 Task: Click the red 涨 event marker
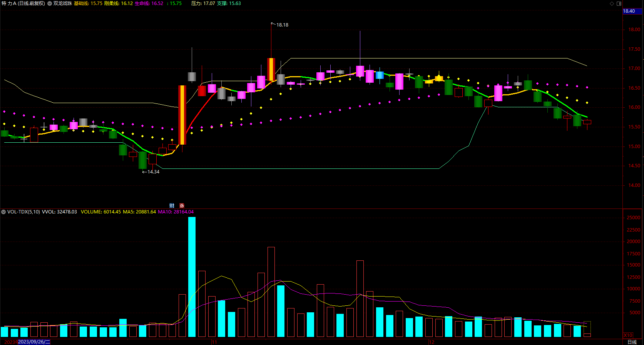(182, 206)
